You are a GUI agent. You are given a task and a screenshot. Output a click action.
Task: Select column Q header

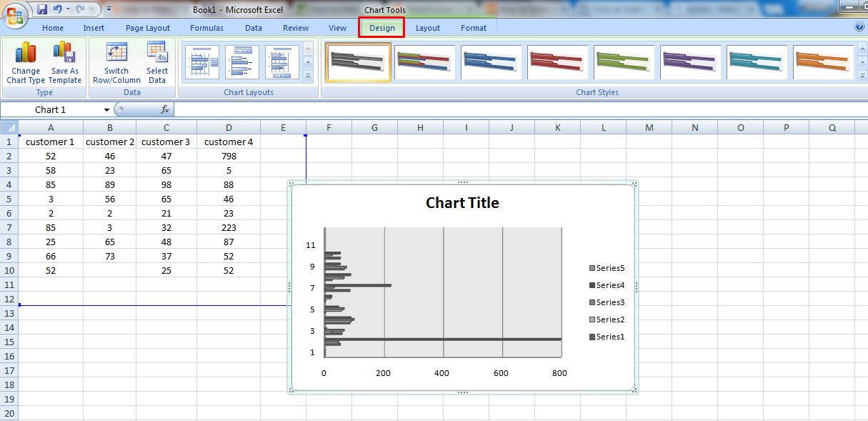[x=832, y=127]
